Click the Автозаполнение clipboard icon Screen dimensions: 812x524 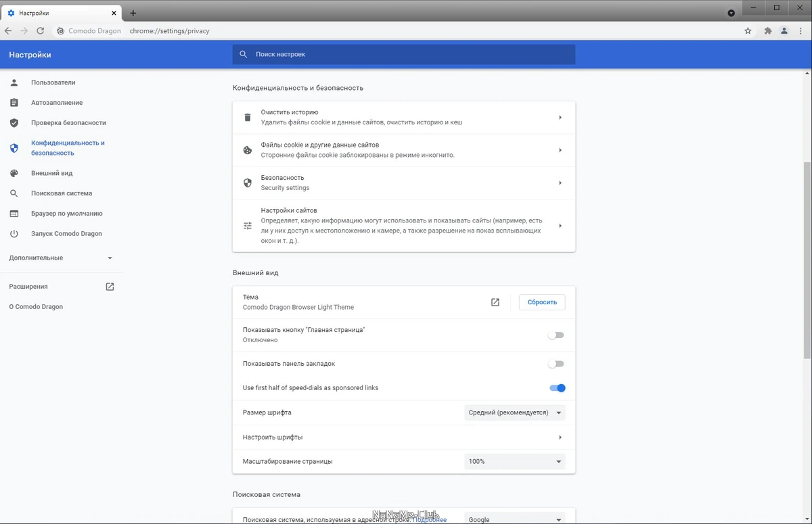(14, 103)
